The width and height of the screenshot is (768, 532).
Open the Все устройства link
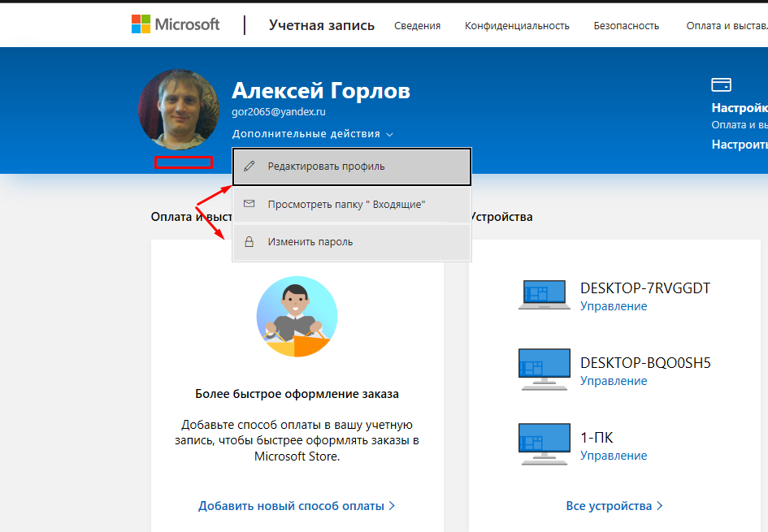click(614, 505)
